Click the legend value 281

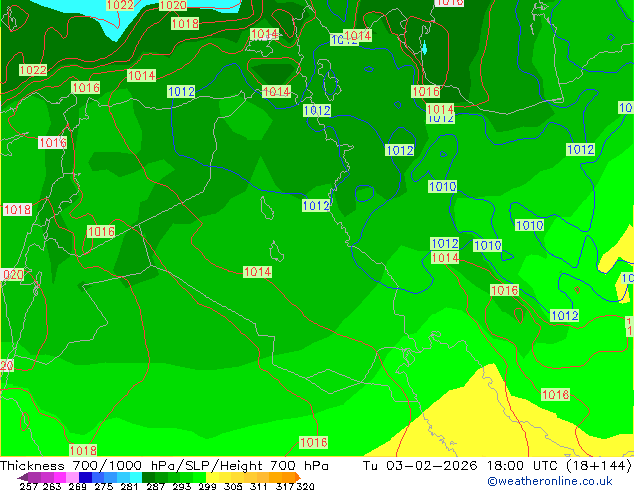(x=129, y=486)
